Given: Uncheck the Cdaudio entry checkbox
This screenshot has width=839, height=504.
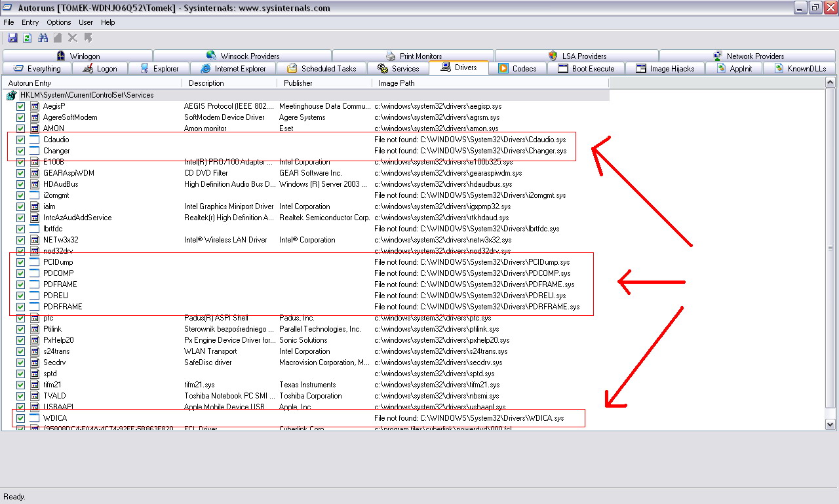Looking at the screenshot, I should (x=21, y=140).
